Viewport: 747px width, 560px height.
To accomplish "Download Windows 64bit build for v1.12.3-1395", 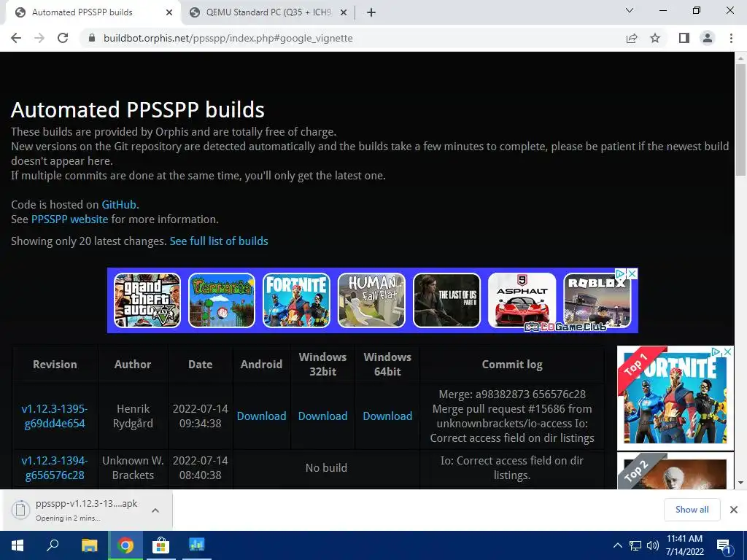I will pyautogui.click(x=387, y=416).
